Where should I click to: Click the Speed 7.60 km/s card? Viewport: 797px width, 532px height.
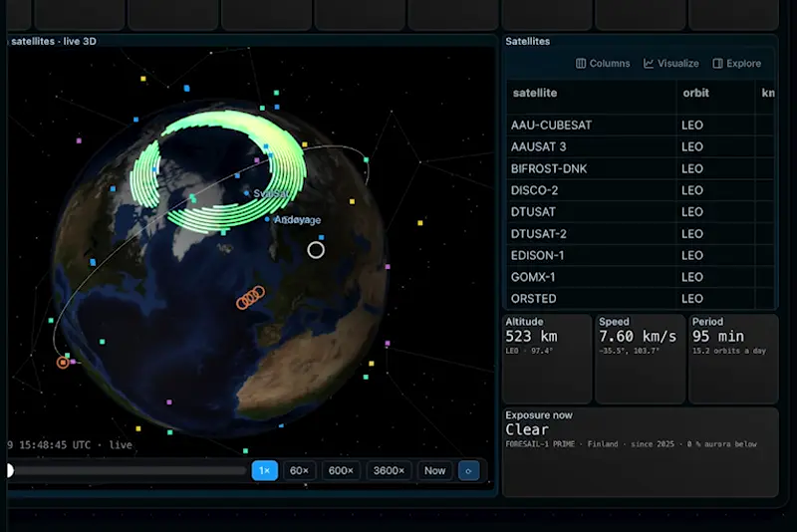click(x=640, y=359)
